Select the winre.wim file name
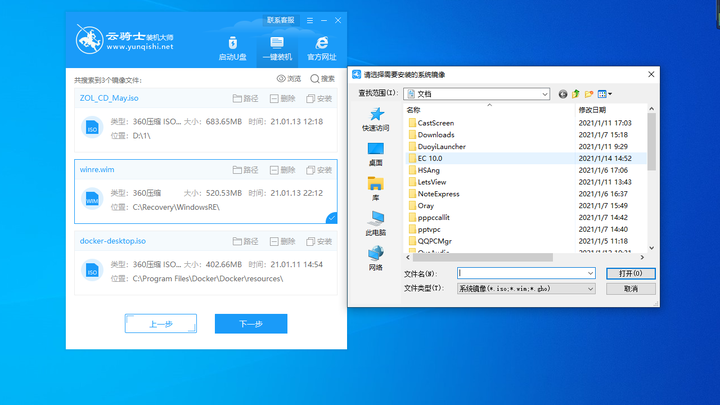This screenshot has width=720, height=405. [97, 169]
